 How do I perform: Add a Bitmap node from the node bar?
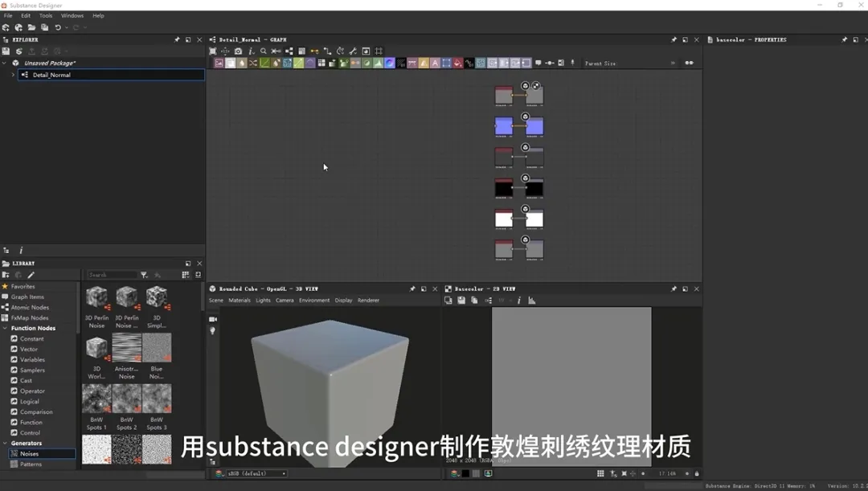(x=219, y=63)
